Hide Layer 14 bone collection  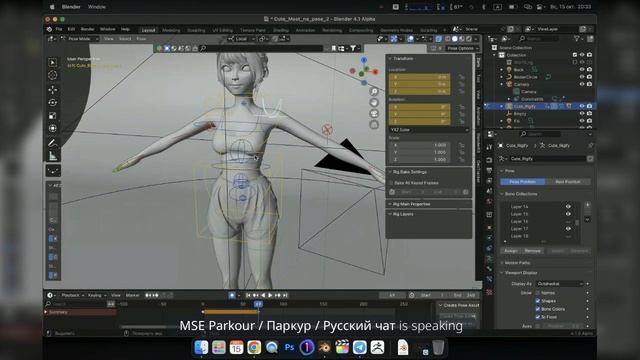click(568, 207)
